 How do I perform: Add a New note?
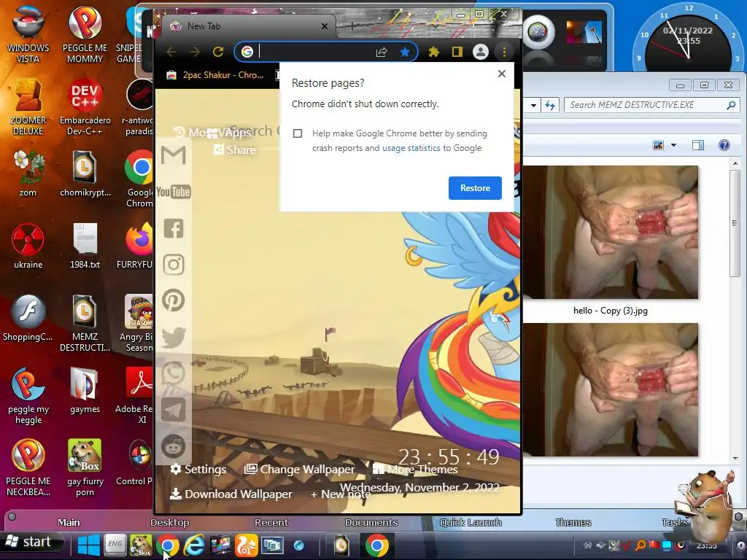pyautogui.click(x=341, y=494)
